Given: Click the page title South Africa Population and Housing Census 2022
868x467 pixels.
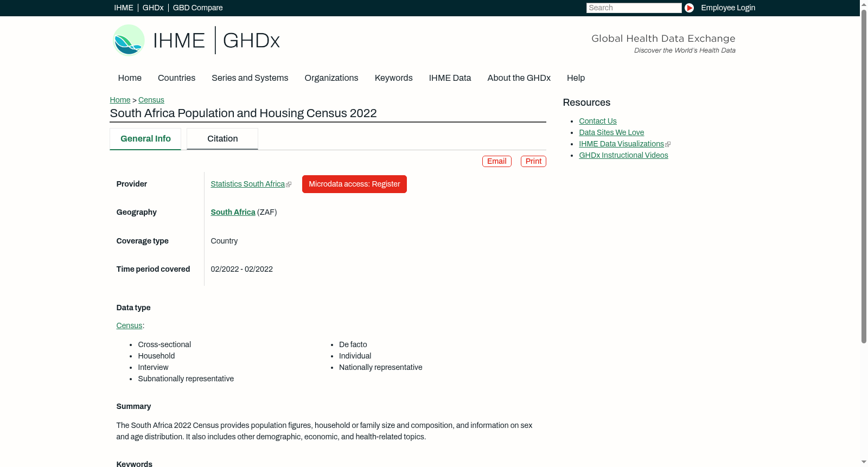Looking at the screenshot, I should coord(243,113).
